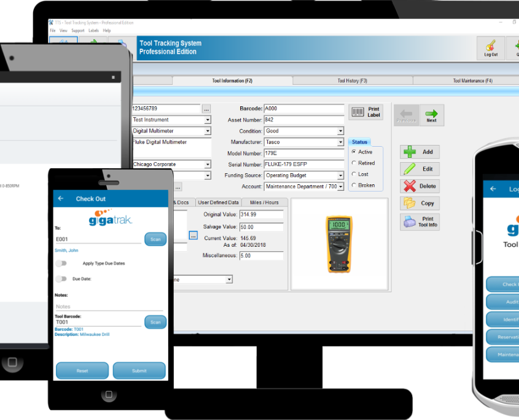Click the pencil Edit button
Image resolution: width=519 pixels, height=420 pixels.
point(419,169)
